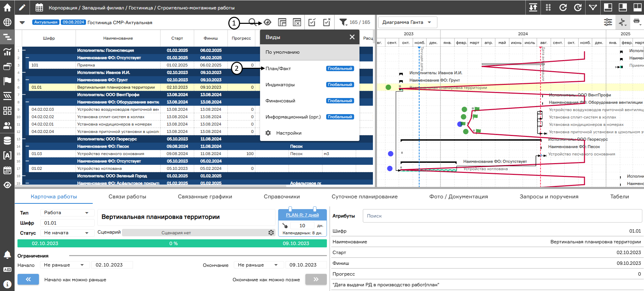Click the table-with-cross icon
The width and height of the screenshot is (644, 291).
coord(297,22)
